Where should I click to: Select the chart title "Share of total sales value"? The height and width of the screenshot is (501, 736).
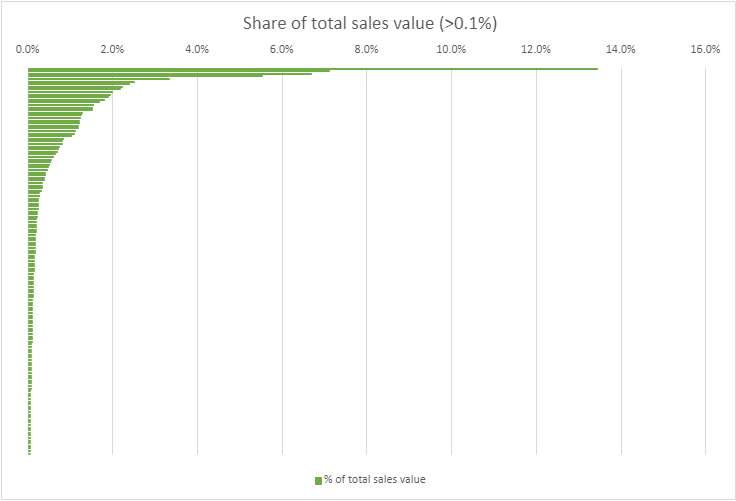pyautogui.click(x=367, y=23)
